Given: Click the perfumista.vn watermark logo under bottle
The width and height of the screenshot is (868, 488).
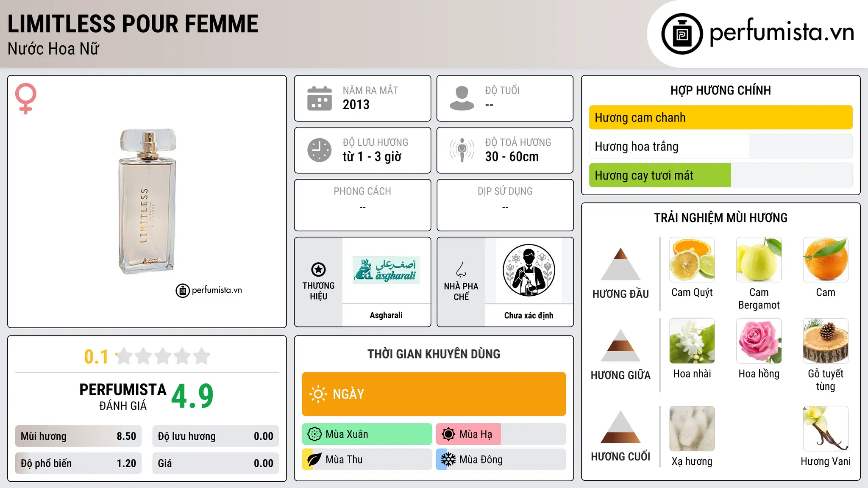Looking at the screenshot, I should click(x=209, y=290).
